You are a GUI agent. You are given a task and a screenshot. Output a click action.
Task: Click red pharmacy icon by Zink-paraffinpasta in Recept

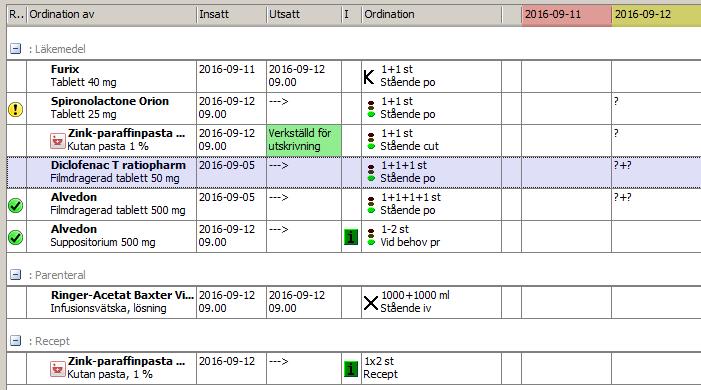click(58, 369)
